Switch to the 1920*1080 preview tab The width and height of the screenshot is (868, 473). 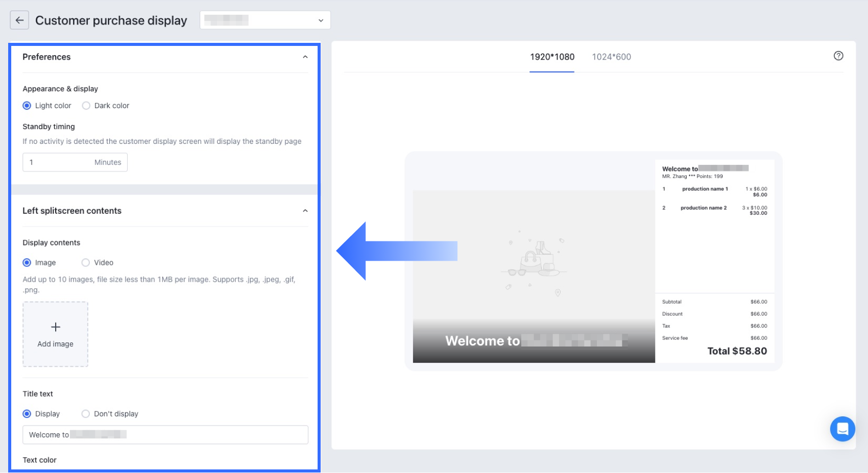[x=552, y=57]
